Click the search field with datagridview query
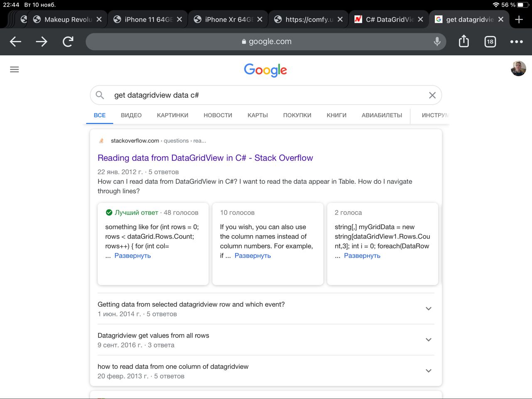This screenshot has width=532, height=399. (x=266, y=95)
